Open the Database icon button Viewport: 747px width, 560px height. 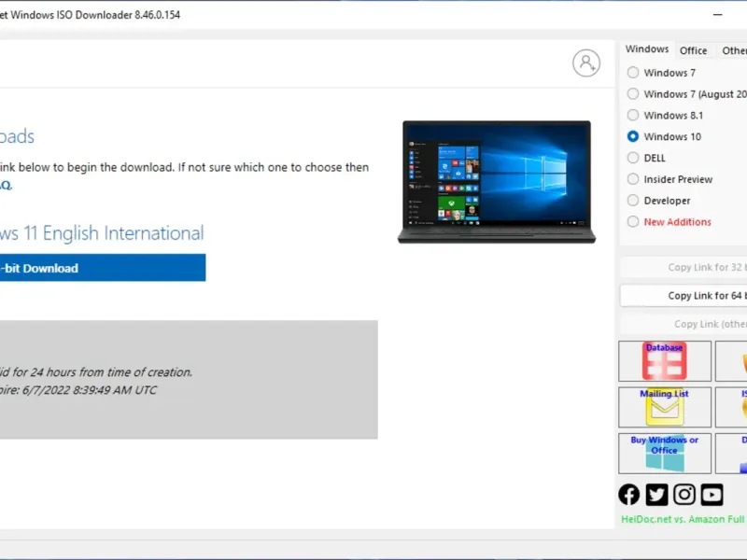coord(665,361)
